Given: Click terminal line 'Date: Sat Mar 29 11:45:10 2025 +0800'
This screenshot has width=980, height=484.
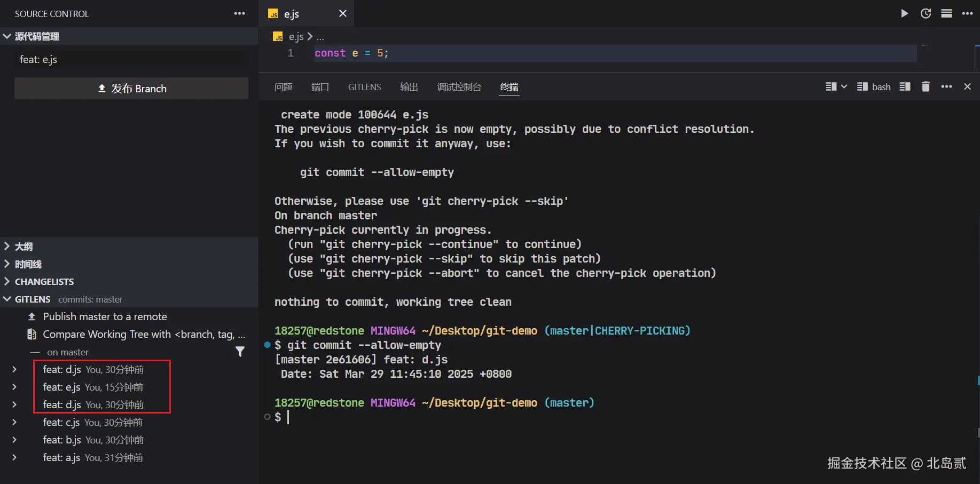Looking at the screenshot, I should click(x=396, y=374).
